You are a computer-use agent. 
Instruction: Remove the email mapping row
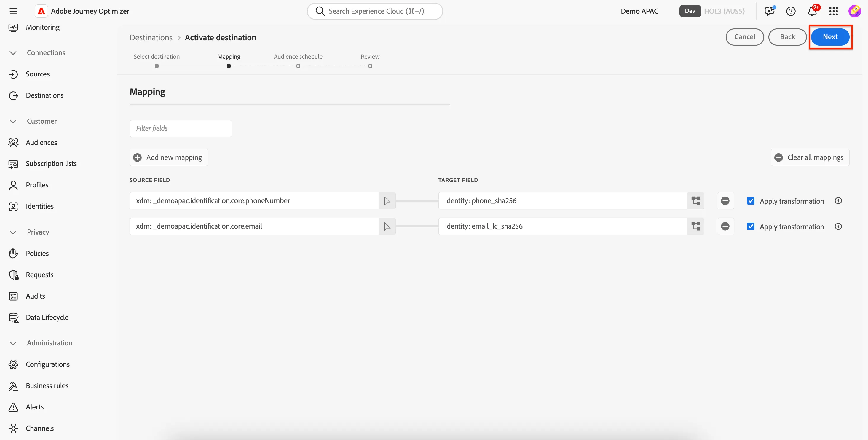(x=725, y=227)
